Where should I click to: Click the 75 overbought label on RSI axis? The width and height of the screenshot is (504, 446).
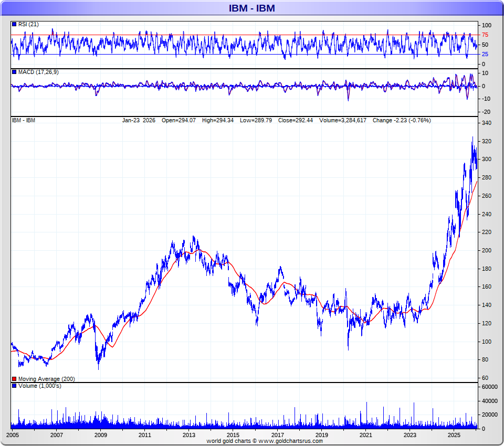point(485,35)
